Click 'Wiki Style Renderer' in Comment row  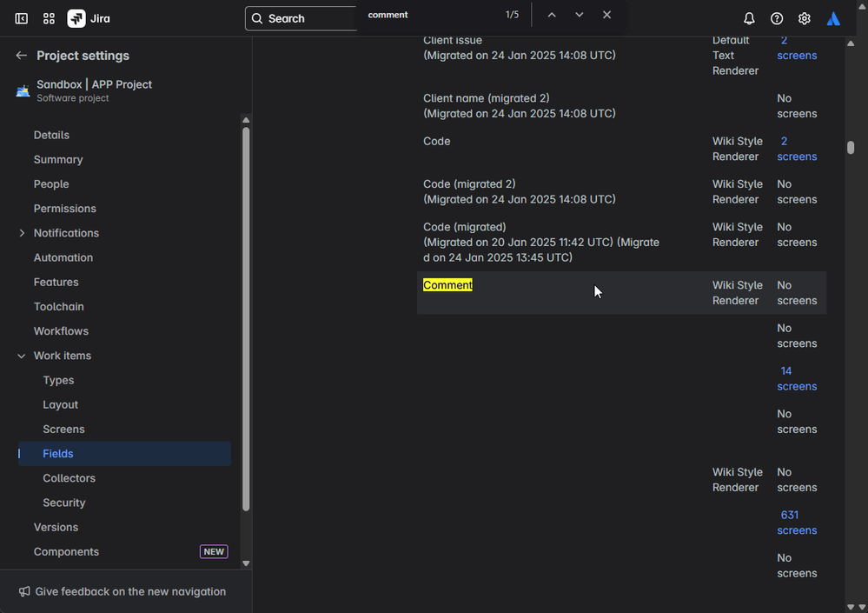(738, 293)
